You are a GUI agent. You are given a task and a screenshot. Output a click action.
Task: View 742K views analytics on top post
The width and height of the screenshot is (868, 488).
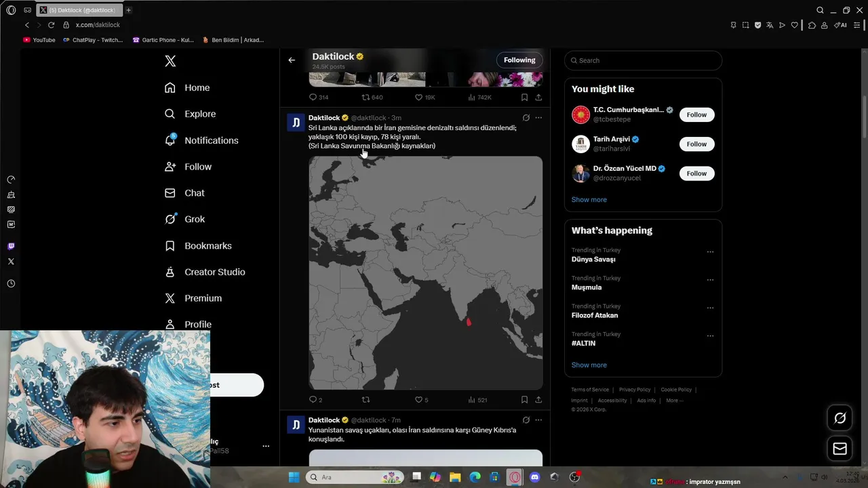(479, 98)
